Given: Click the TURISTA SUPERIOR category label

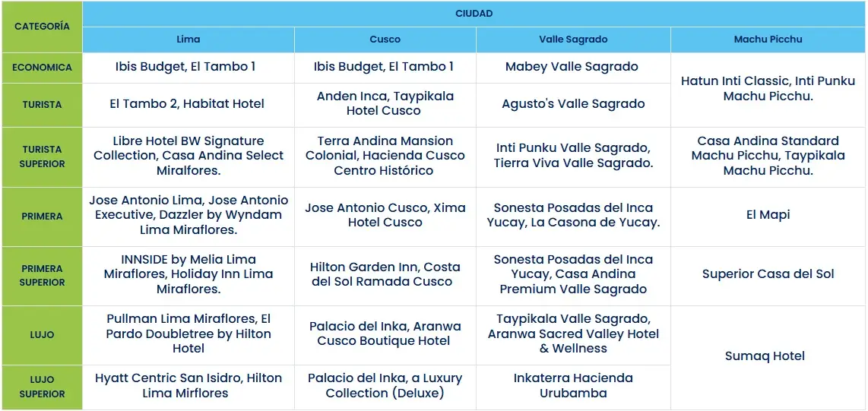Looking at the screenshot, I should (42, 156).
